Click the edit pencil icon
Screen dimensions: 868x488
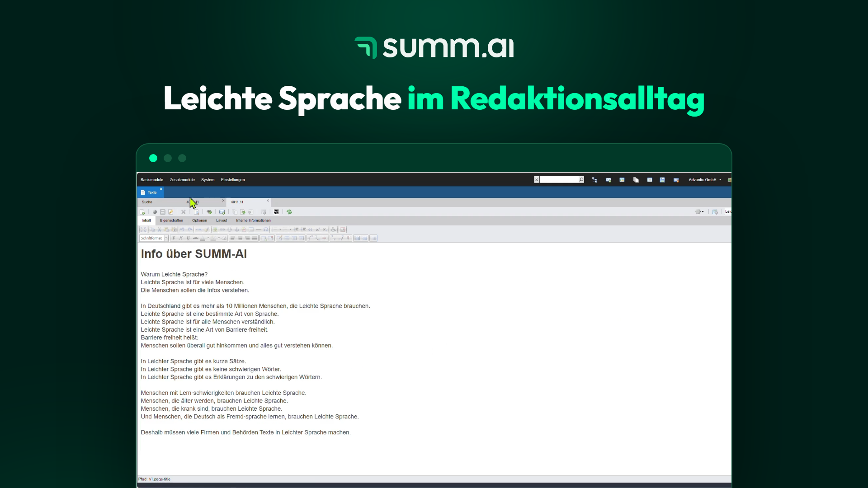[x=171, y=212]
